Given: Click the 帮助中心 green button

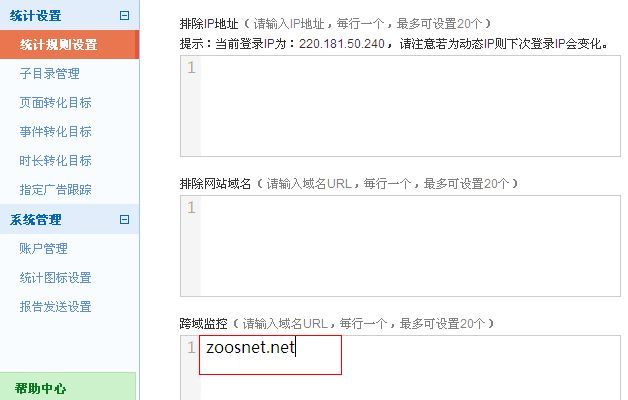Looking at the screenshot, I should click(x=68, y=387).
